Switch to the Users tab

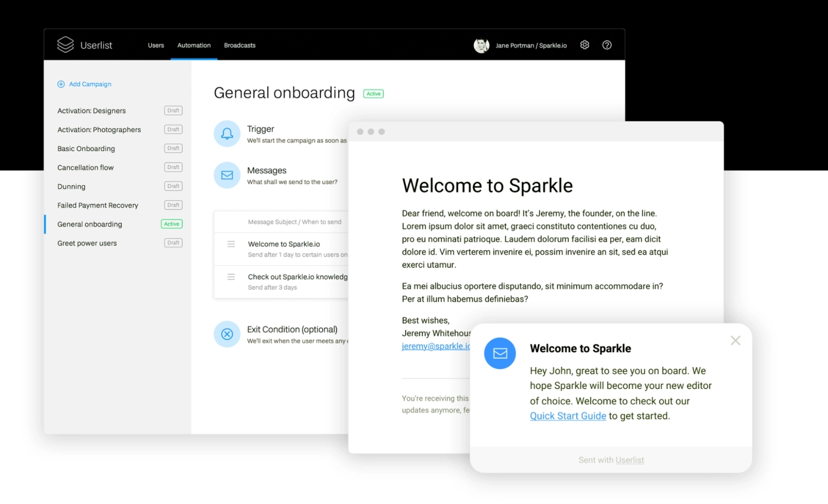[156, 45]
